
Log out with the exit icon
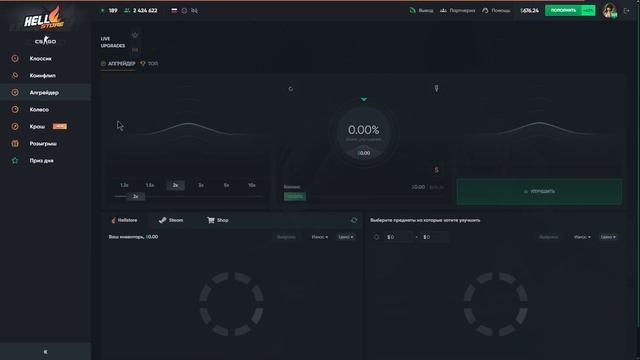point(627,11)
